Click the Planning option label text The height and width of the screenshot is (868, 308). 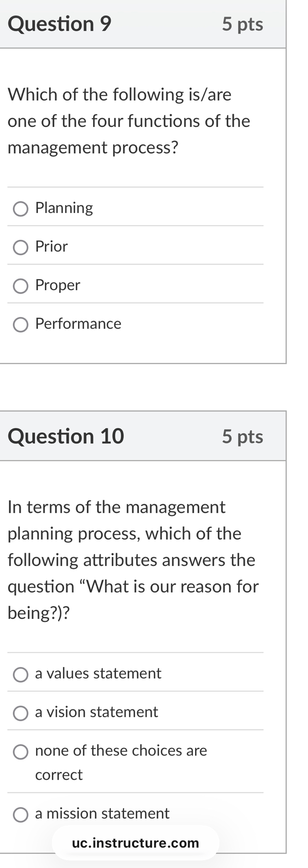coord(64,208)
